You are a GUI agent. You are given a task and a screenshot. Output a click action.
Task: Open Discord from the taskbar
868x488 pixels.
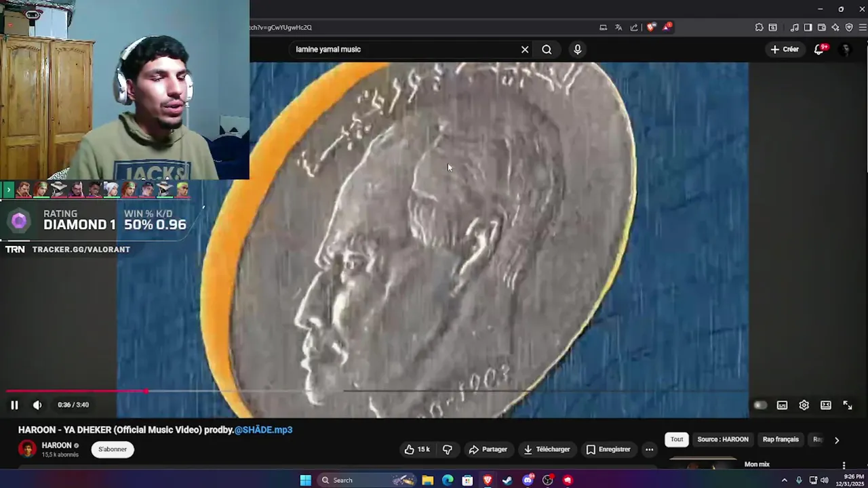pos(528,480)
